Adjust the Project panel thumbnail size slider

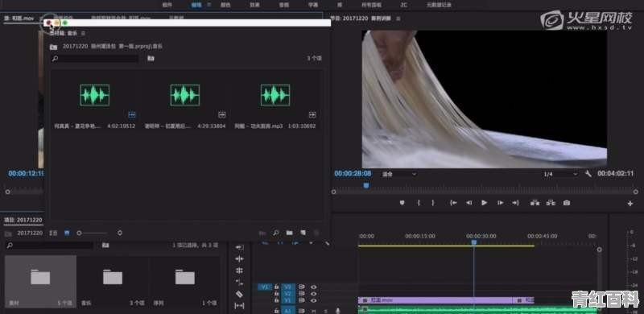click(x=92, y=233)
